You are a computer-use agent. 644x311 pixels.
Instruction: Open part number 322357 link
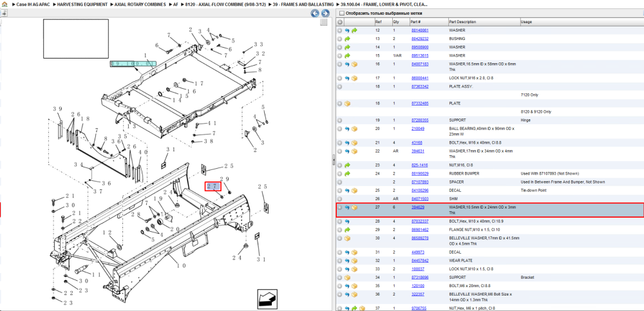tap(418, 294)
